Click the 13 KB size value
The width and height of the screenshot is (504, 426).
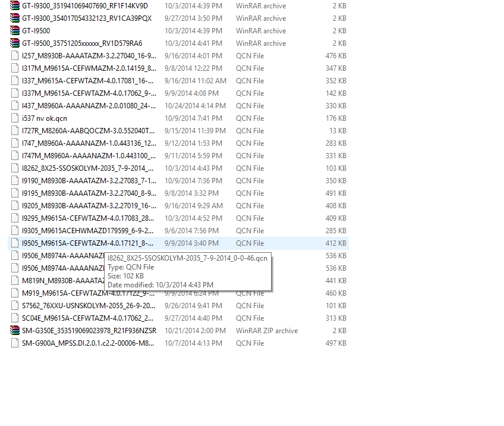(x=338, y=131)
